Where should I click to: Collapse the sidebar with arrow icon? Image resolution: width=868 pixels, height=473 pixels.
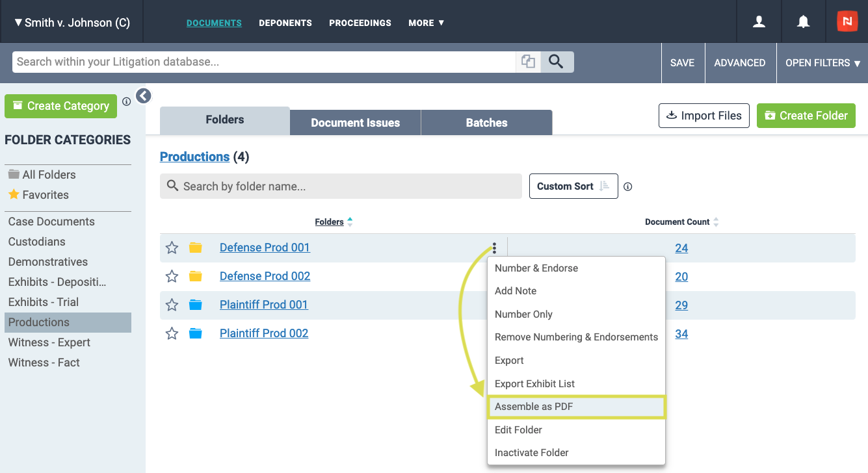click(x=143, y=96)
